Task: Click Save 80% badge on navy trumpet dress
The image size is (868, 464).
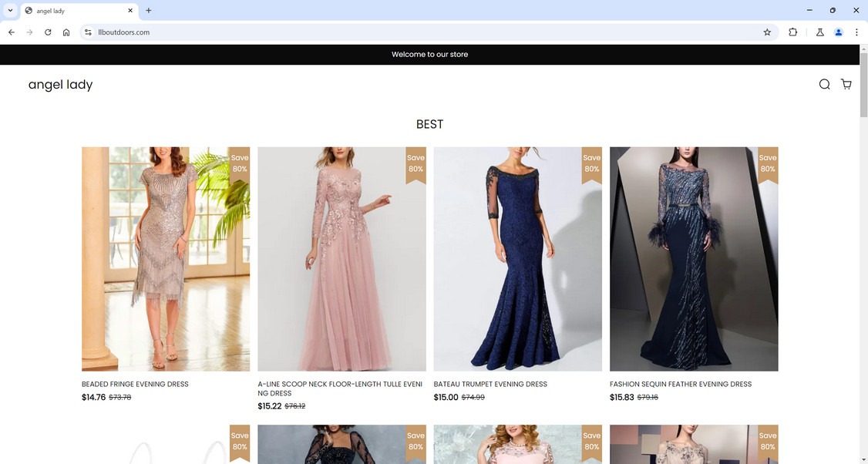Action: click(592, 165)
